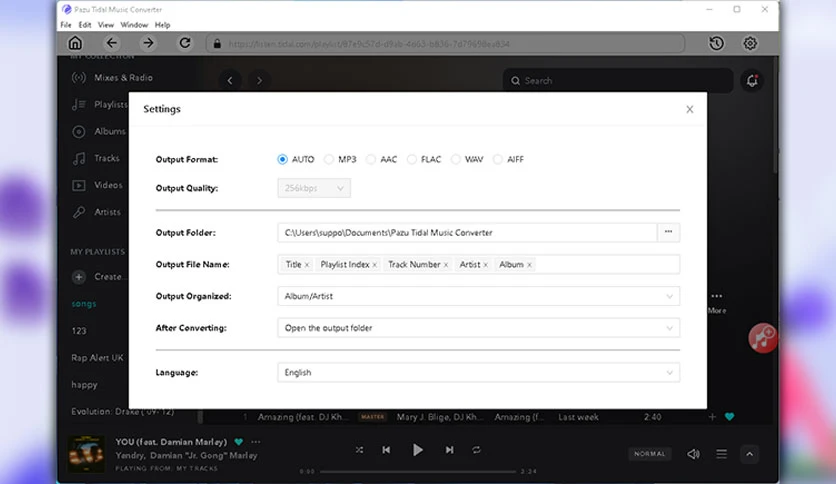Open More options three-dots icon
This screenshot has height=484, width=836.
pyautogui.click(x=717, y=296)
